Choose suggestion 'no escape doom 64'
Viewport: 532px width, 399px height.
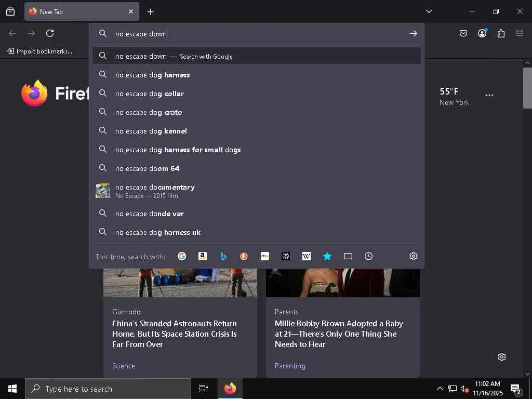point(257,168)
